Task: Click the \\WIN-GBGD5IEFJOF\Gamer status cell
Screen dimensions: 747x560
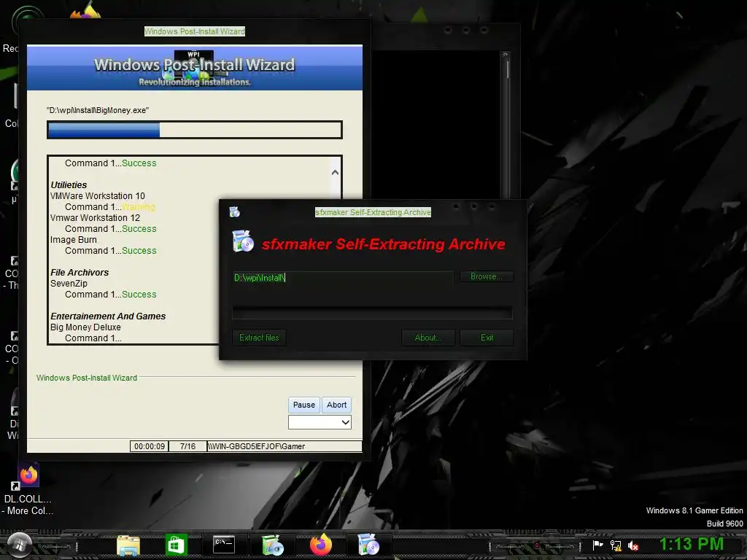Action: click(x=285, y=446)
